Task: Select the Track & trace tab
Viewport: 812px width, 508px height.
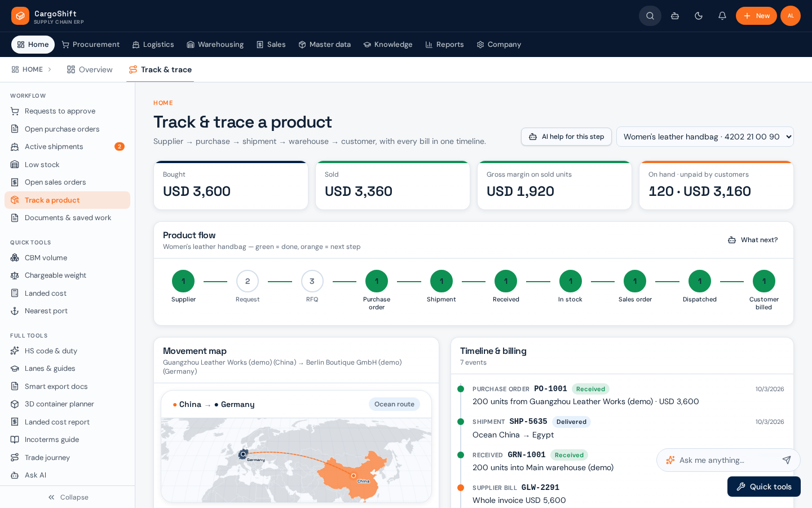Action: tap(160, 69)
